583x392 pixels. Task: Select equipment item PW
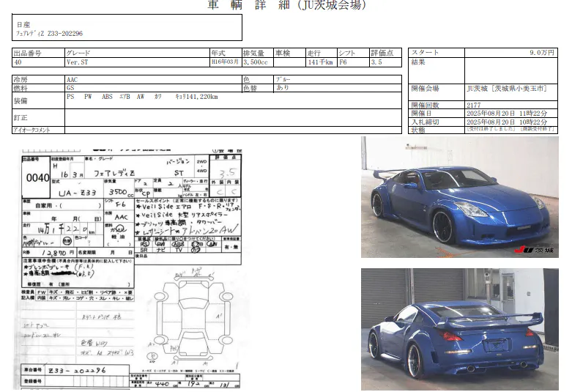[x=88, y=97]
